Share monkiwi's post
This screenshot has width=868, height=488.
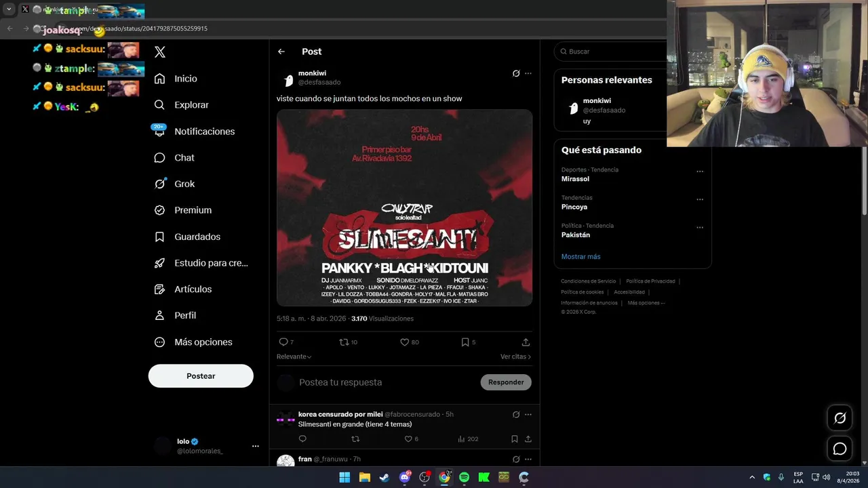[x=526, y=342]
